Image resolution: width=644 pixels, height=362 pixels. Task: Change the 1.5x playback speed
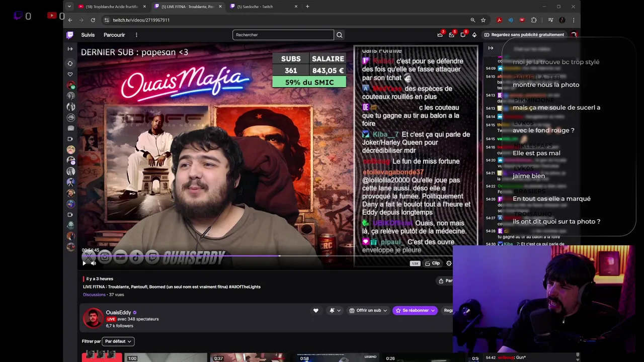[x=415, y=263]
